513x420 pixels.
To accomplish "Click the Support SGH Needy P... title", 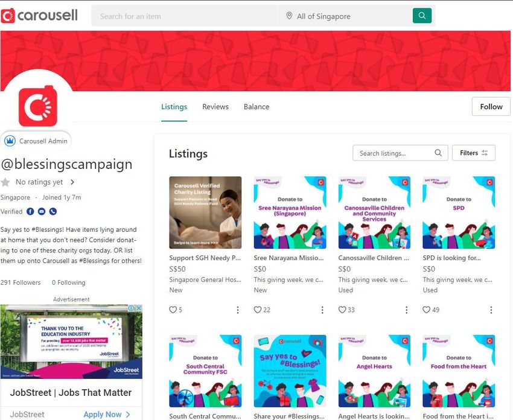I will [x=205, y=258].
